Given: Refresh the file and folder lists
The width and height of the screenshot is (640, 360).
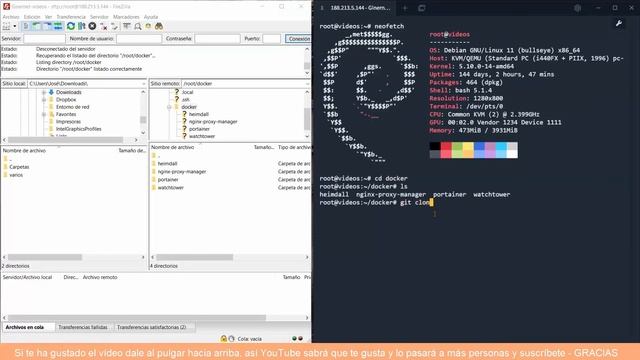Looking at the screenshot, I should point(71,26).
